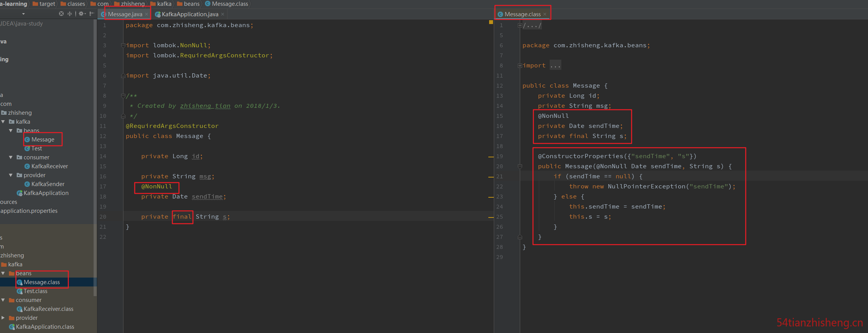Click the classes folder in the breadcrumb

[76, 4]
